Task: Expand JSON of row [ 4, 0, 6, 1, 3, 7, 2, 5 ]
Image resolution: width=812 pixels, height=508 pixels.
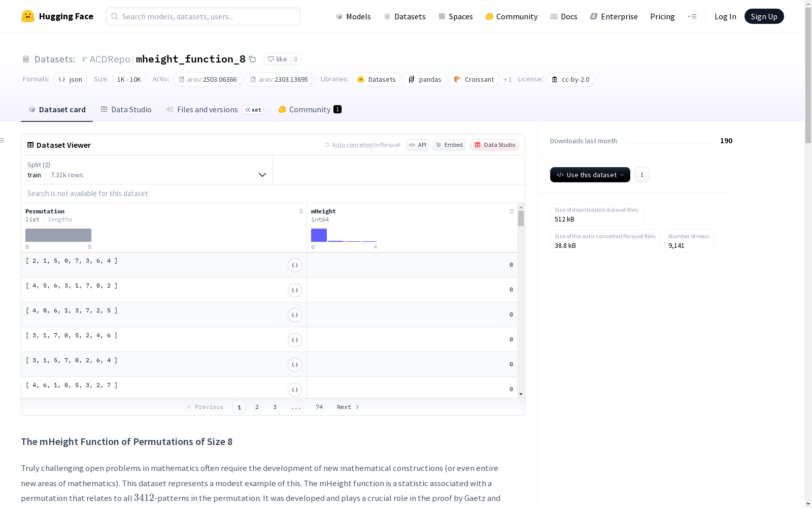Action: [295, 315]
